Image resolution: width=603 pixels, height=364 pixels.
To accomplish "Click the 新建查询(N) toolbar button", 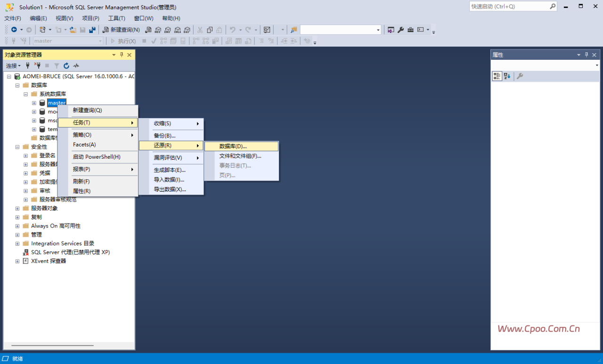I will [x=121, y=30].
